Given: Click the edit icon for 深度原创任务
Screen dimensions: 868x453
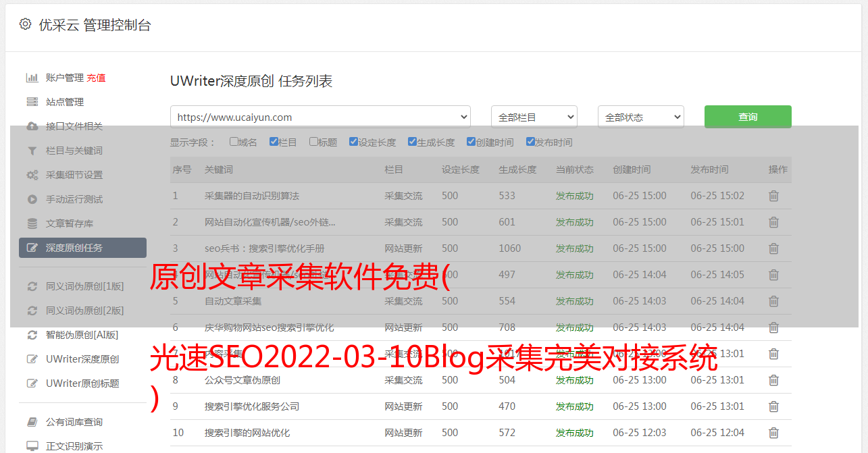Looking at the screenshot, I should click(32, 248).
